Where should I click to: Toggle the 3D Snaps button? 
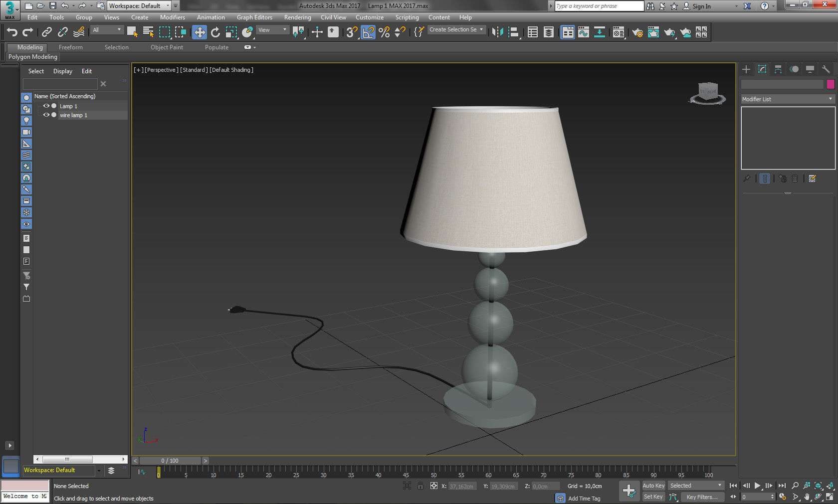[352, 32]
